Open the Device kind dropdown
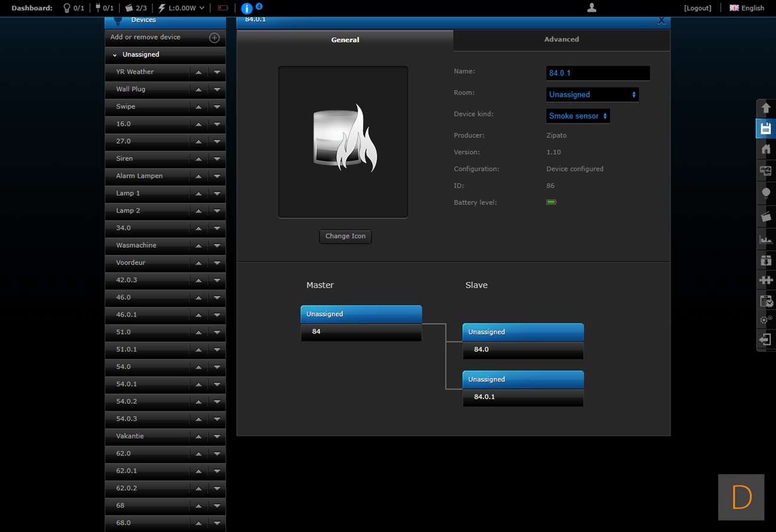 coord(578,116)
